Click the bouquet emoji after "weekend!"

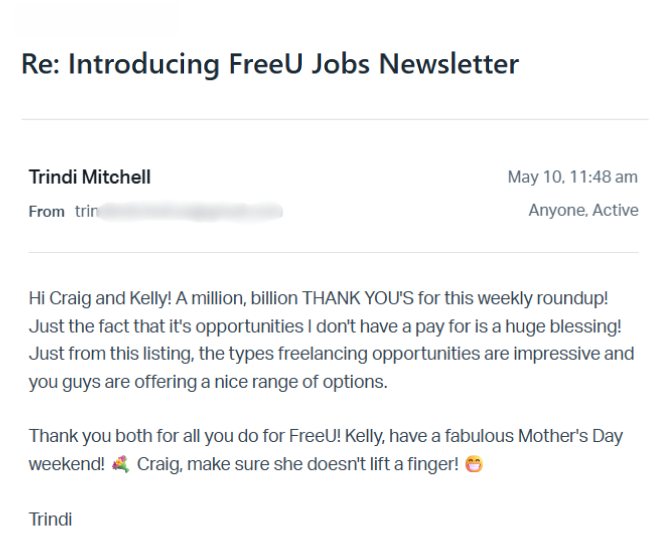click(122, 465)
